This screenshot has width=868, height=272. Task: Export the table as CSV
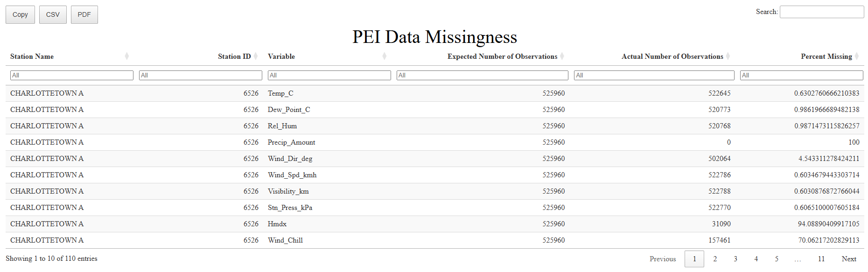[x=53, y=14]
